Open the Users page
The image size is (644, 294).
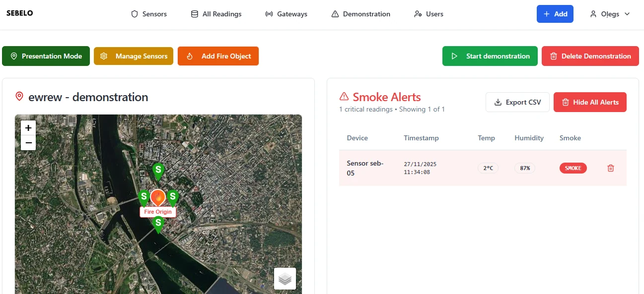429,14
